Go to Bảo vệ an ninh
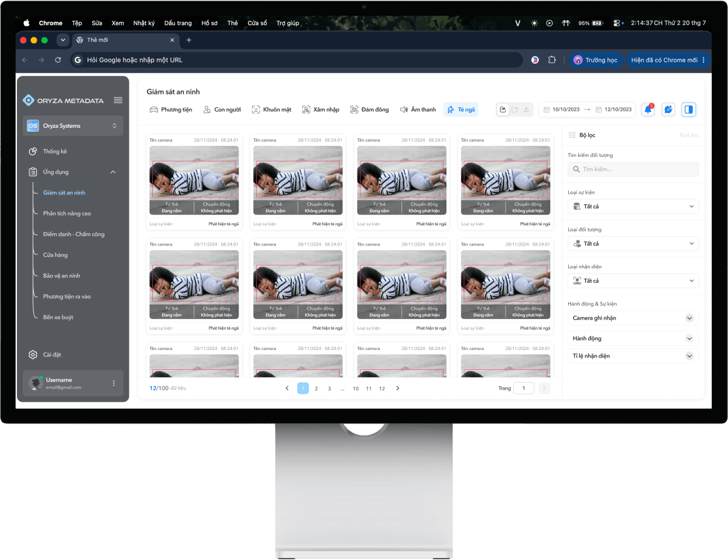 coord(62,276)
